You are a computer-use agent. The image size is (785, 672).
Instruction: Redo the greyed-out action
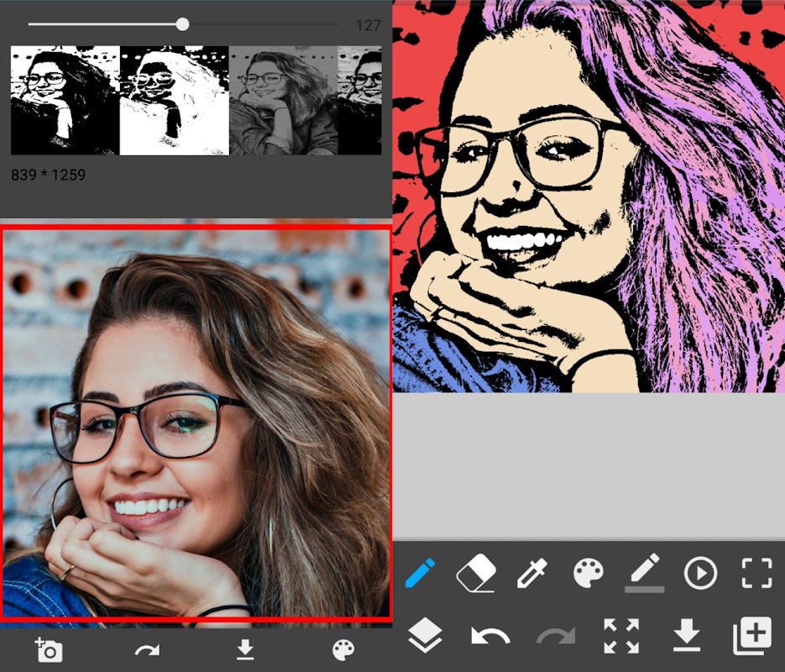556,637
